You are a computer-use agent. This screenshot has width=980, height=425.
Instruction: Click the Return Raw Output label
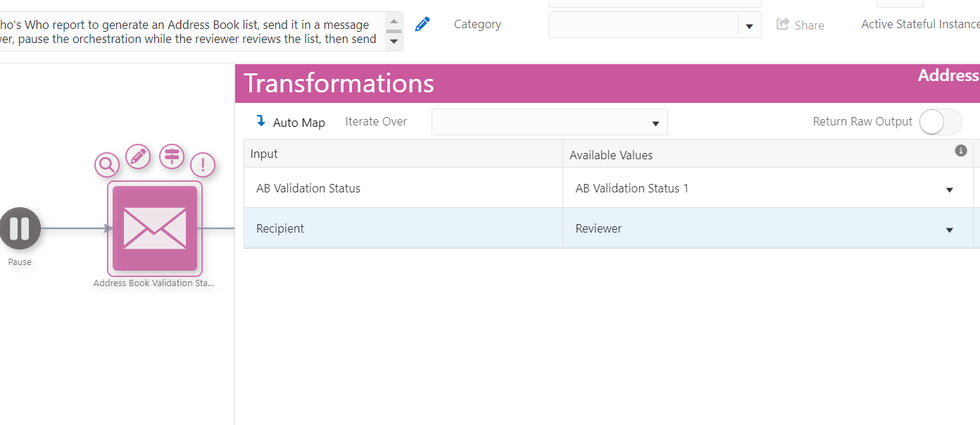coord(862,121)
